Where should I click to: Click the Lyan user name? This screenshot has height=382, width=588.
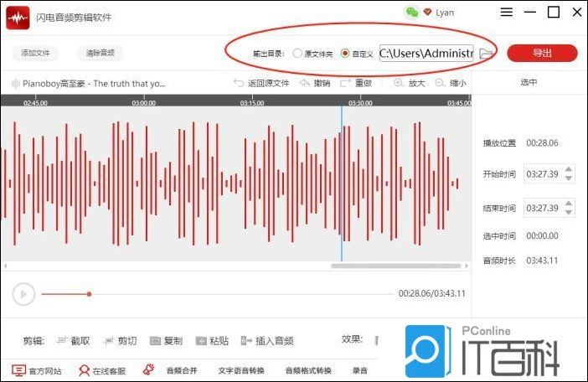[x=445, y=13]
